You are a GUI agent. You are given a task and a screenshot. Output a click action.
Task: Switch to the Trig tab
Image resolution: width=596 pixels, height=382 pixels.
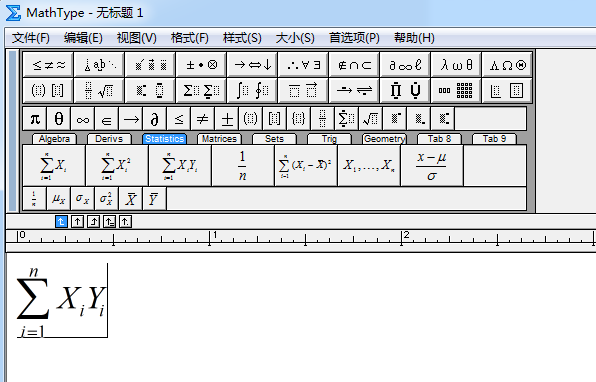coord(329,139)
